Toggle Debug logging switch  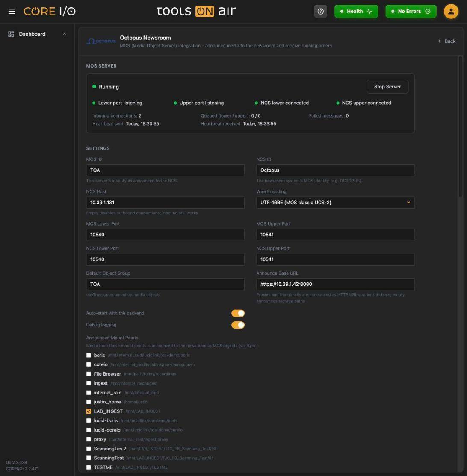point(238,325)
